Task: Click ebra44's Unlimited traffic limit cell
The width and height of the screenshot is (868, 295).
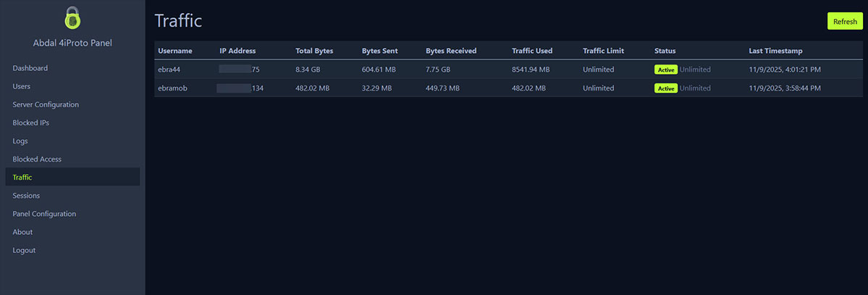Action: 599,70
